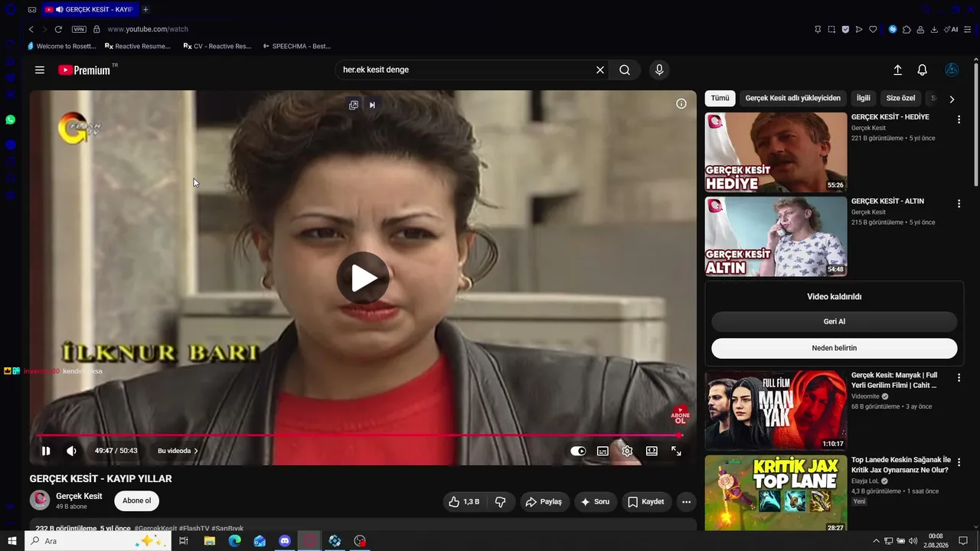Switch the player to theater mode
The width and height of the screenshot is (980, 551).
point(652,451)
